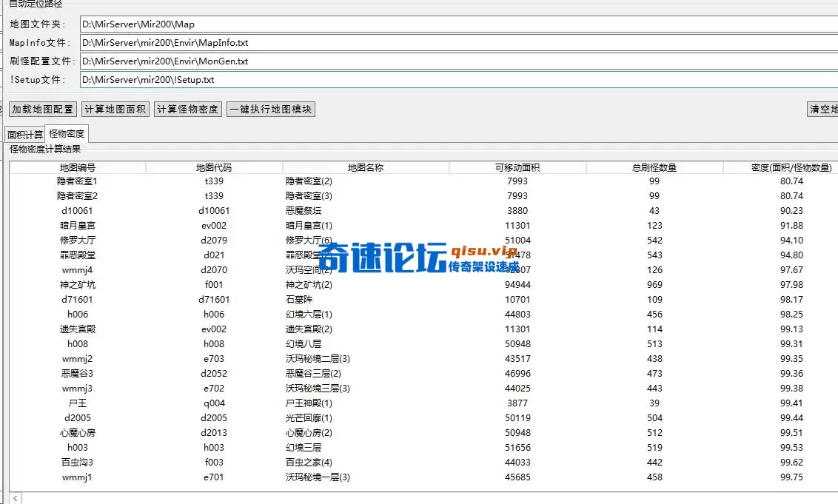Sort results by the 地图编号 column
The image size is (838, 504).
(x=78, y=167)
